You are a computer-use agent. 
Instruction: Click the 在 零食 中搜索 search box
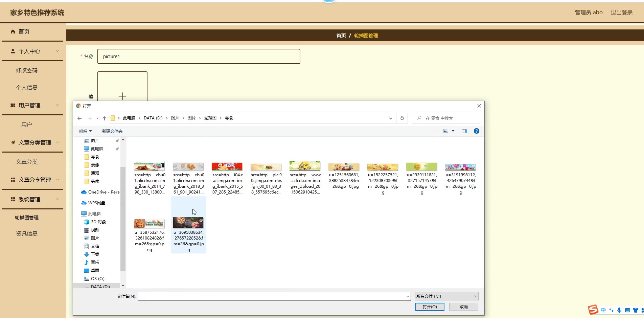(446, 118)
